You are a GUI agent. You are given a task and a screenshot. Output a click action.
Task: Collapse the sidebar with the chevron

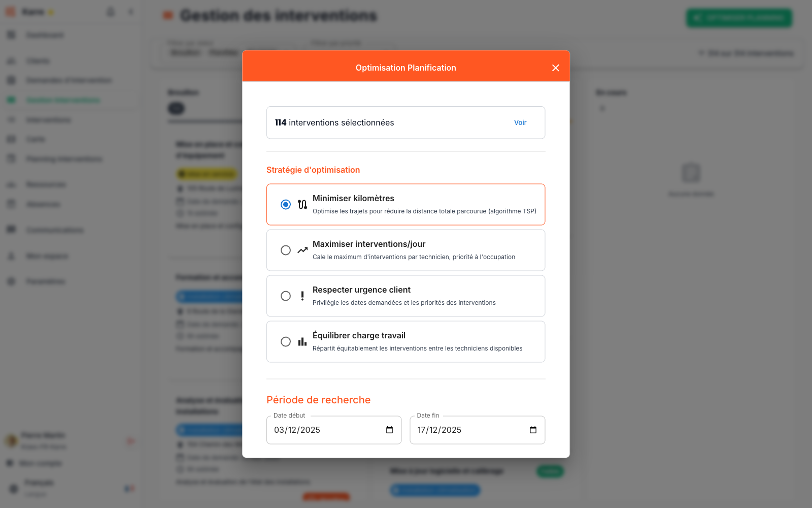[130, 11]
